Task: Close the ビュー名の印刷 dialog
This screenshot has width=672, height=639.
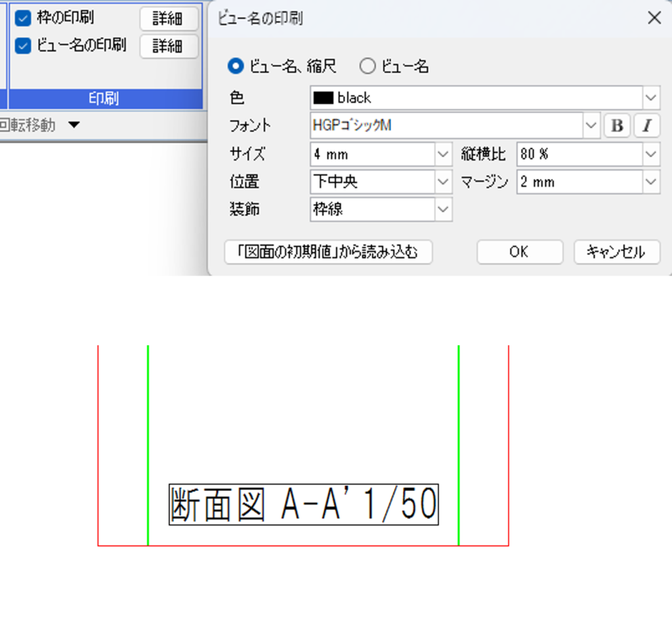Action: point(654,18)
